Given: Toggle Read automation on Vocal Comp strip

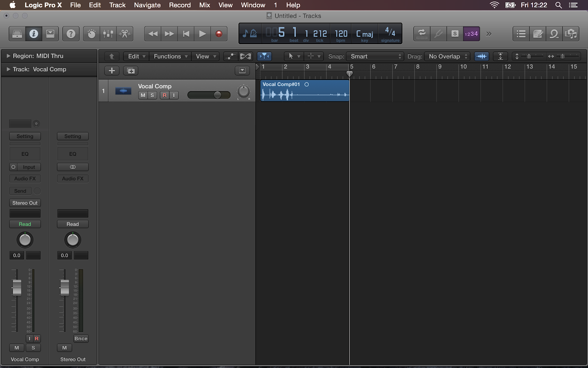Looking at the screenshot, I should click(25, 224).
